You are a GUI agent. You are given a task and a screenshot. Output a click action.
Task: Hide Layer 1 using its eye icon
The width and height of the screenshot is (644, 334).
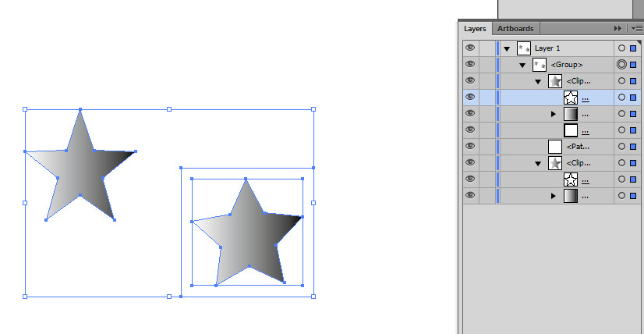point(470,48)
